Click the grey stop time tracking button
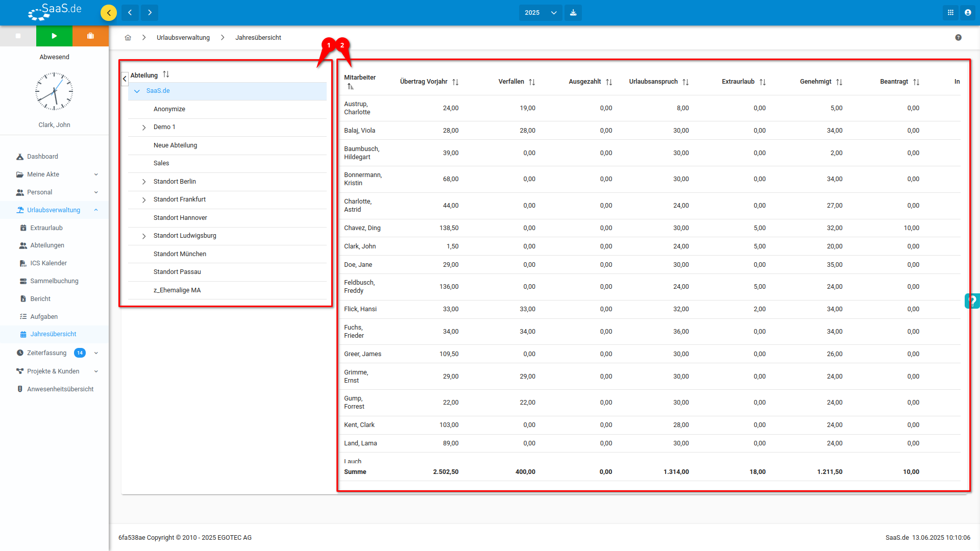 click(x=18, y=36)
